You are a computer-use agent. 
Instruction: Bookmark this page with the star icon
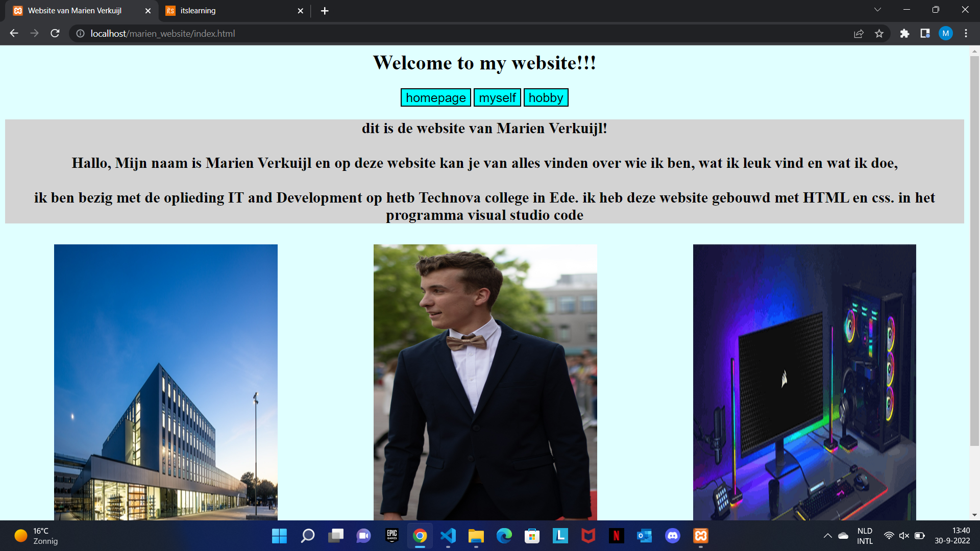[879, 34]
